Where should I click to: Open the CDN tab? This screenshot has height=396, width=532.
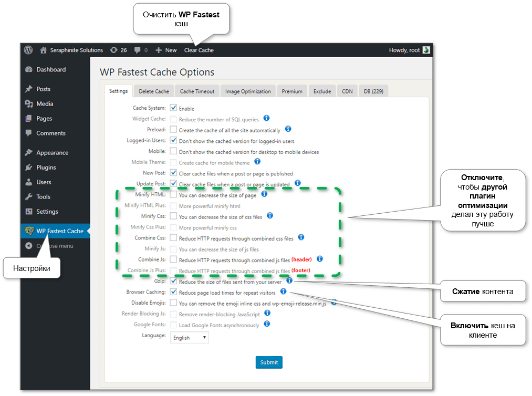coord(348,91)
